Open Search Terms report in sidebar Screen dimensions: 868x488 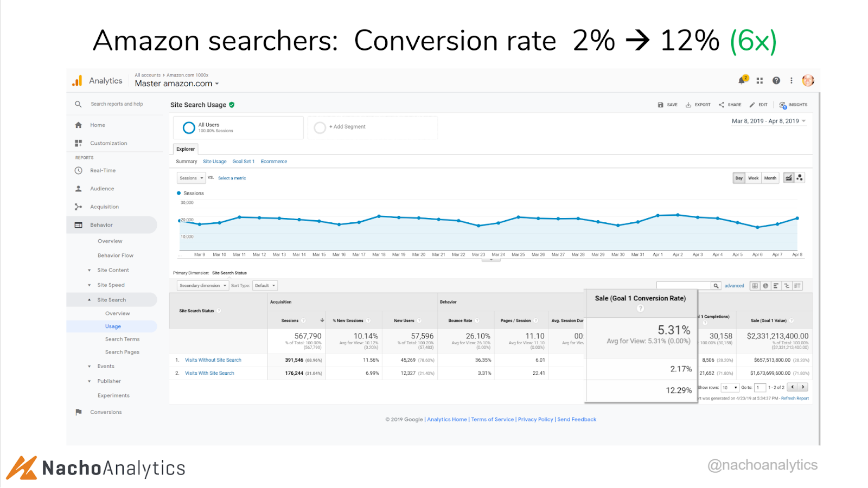click(123, 339)
